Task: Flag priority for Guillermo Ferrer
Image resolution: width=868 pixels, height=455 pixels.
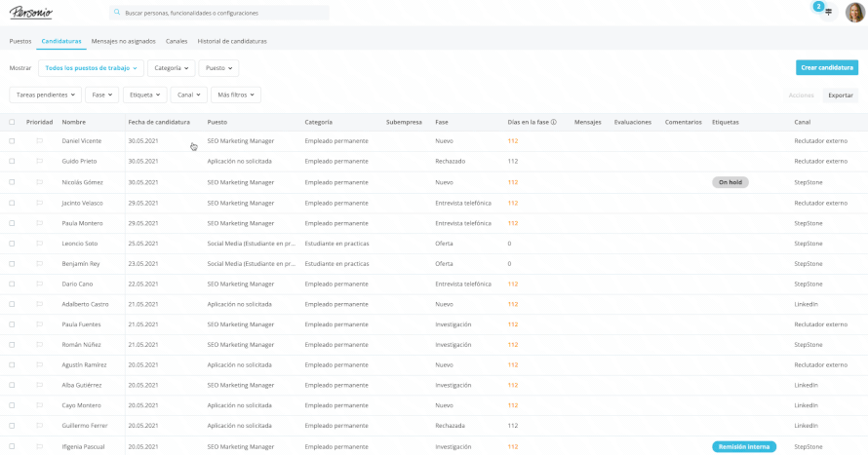Action: [x=40, y=426]
